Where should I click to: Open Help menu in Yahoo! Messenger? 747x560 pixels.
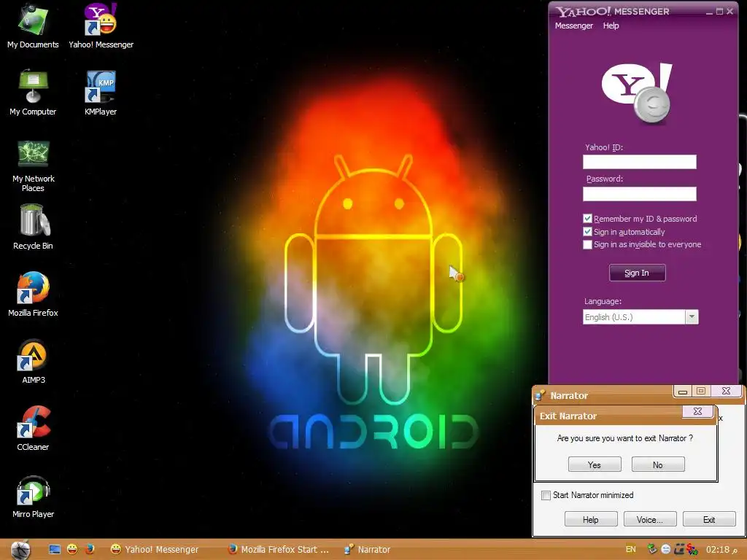click(x=611, y=26)
